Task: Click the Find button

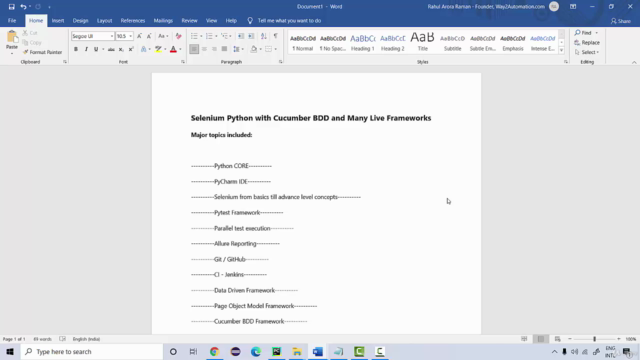Action: click(584, 33)
